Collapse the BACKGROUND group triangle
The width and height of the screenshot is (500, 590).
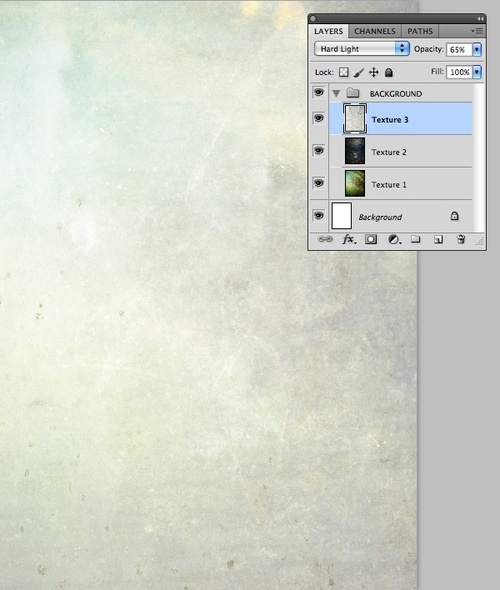(x=336, y=93)
